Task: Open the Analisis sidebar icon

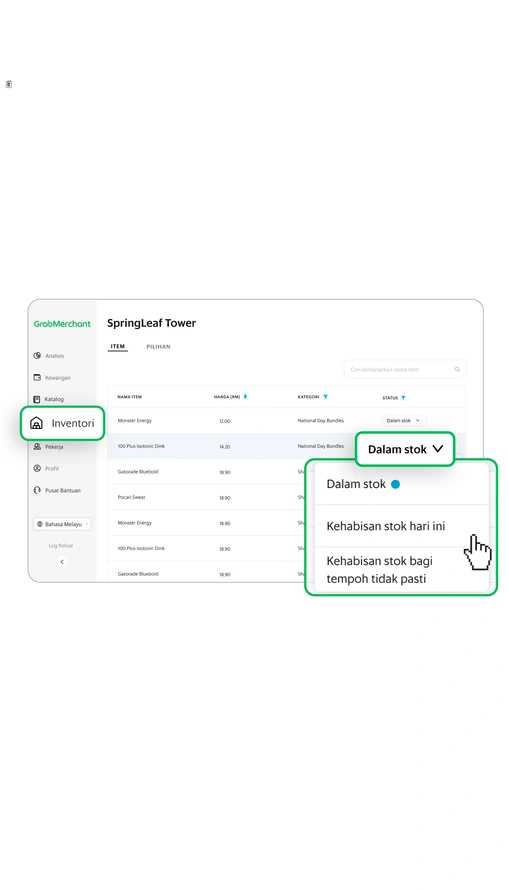Action: [37, 356]
